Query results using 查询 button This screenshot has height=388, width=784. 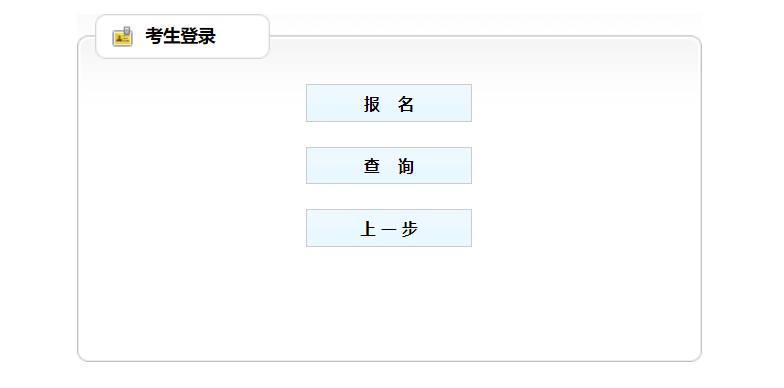click(x=389, y=166)
